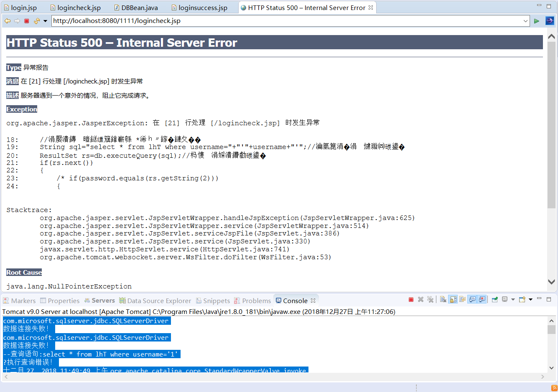Stop page loading with the red square button

[27, 20]
